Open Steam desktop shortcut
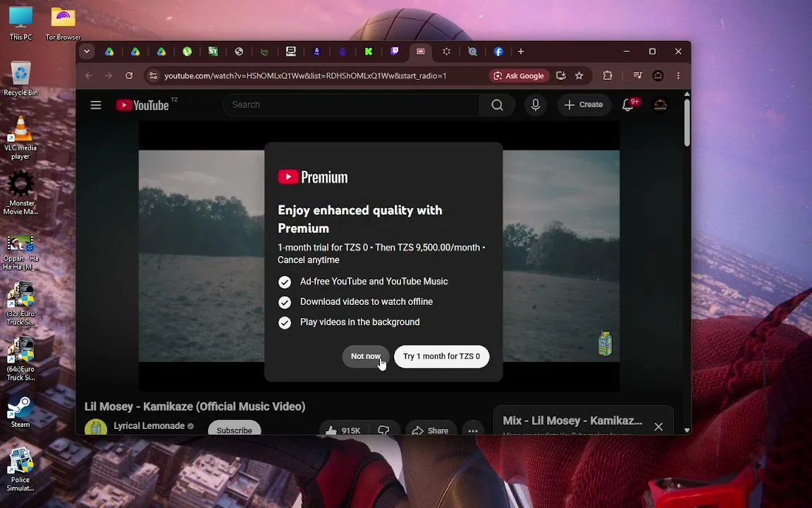This screenshot has width=812, height=508. click(x=20, y=412)
